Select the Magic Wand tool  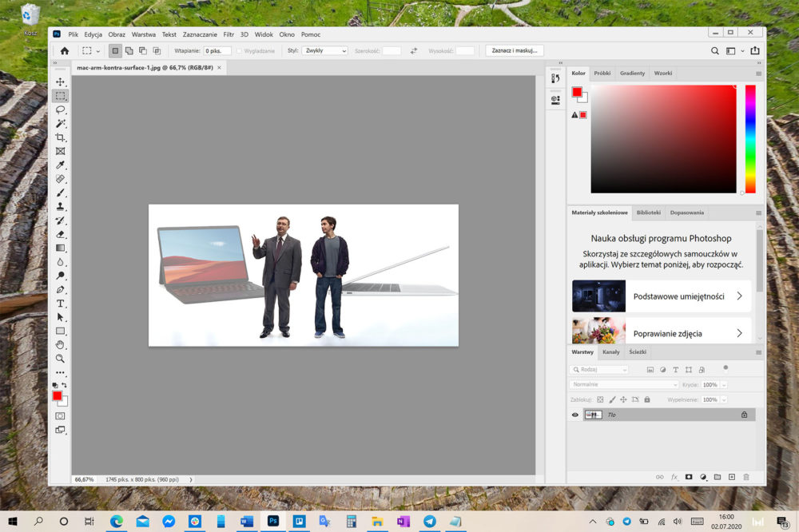click(60, 123)
